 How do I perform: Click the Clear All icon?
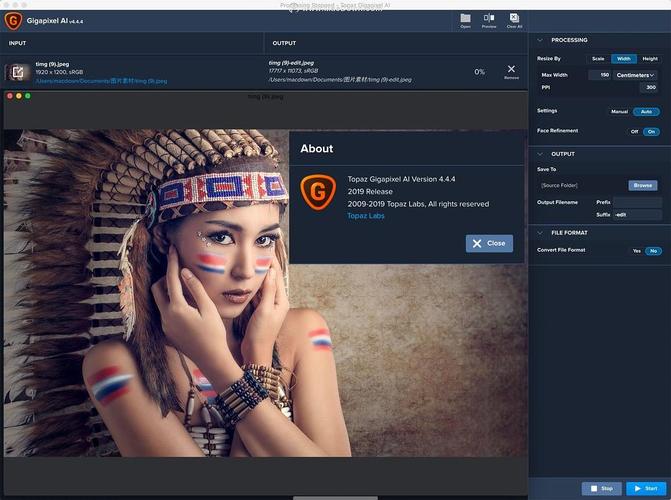[x=514, y=19]
